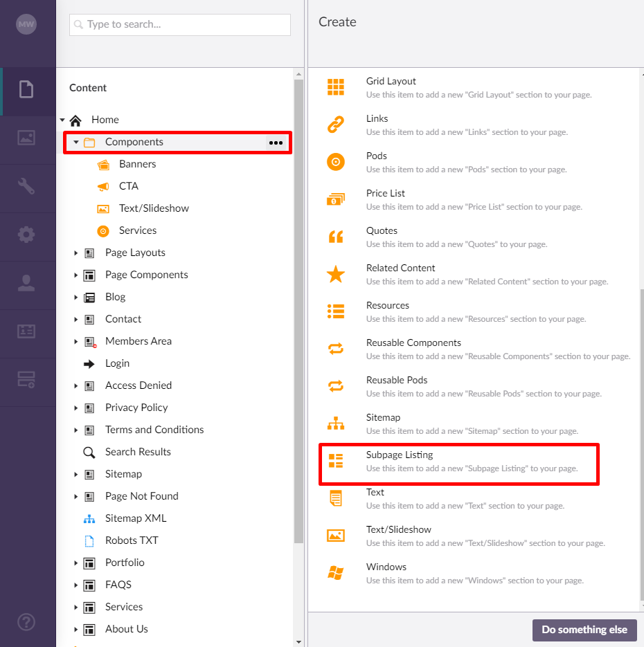
Task: Click the Windows flag icon
Action: coord(336,573)
